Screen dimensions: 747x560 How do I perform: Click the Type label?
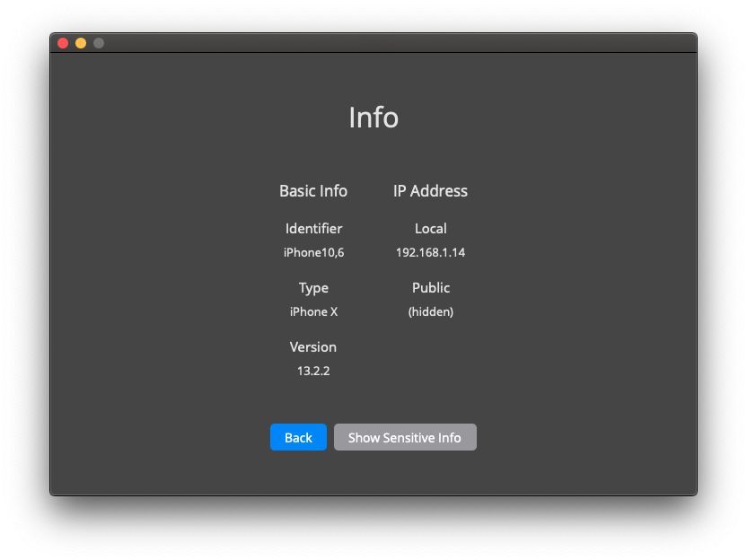(x=313, y=288)
